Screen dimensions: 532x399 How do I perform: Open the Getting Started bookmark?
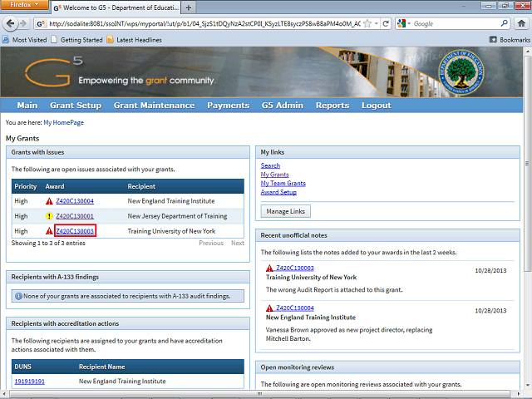pos(76,40)
